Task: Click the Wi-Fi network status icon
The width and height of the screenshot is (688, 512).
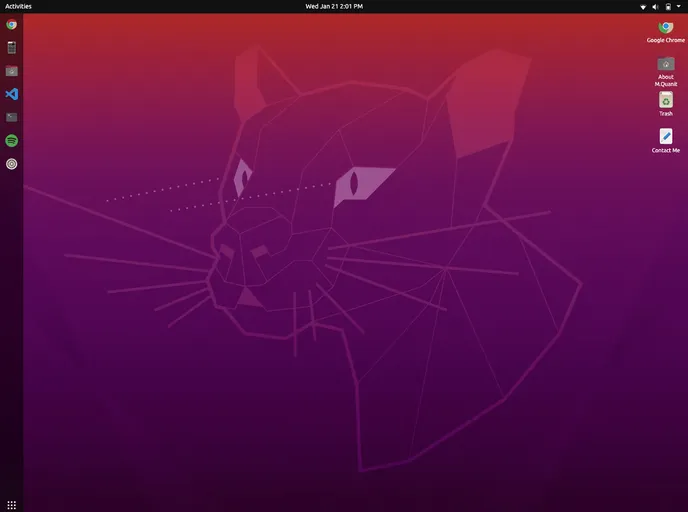Action: pos(643,6)
